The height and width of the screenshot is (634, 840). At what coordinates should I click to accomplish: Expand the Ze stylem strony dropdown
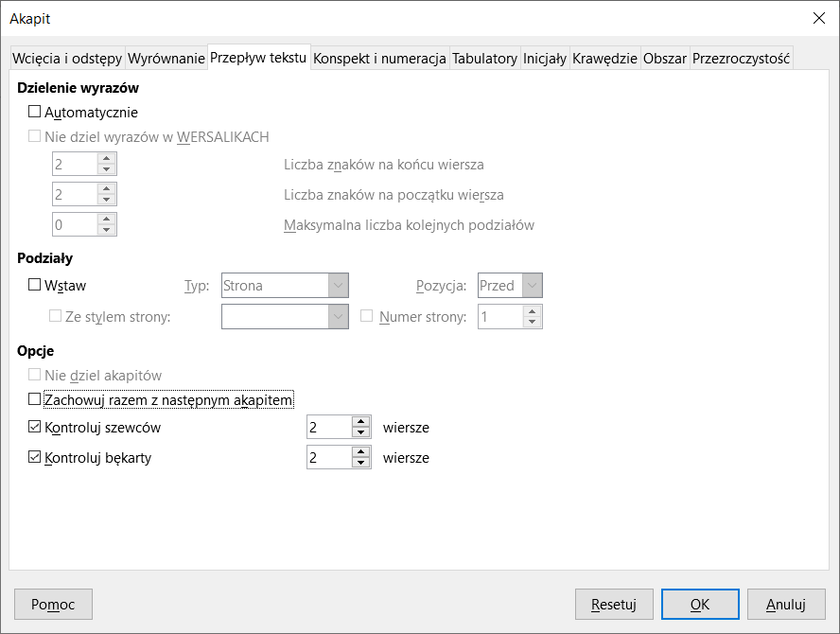click(338, 317)
